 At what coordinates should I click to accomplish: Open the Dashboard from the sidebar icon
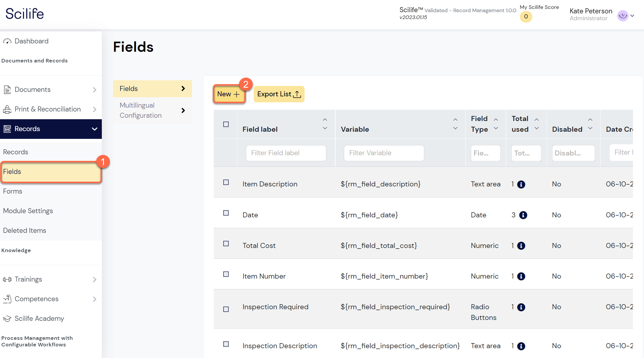click(7, 41)
